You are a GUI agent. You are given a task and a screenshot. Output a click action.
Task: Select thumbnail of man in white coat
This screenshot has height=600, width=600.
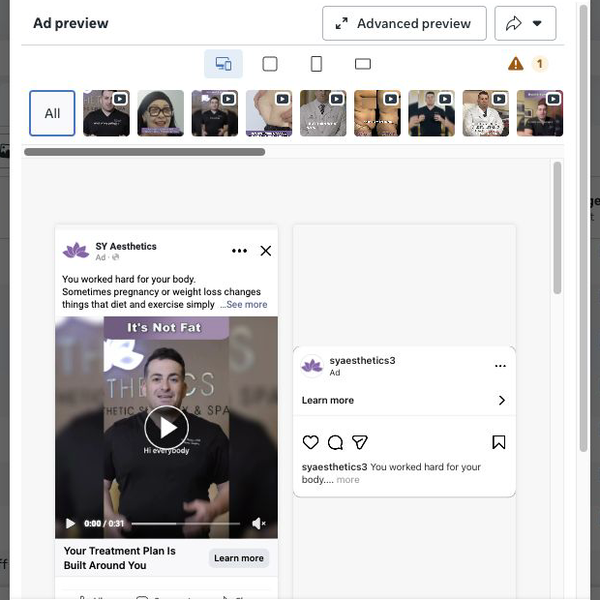pyautogui.click(x=486, y=113)
